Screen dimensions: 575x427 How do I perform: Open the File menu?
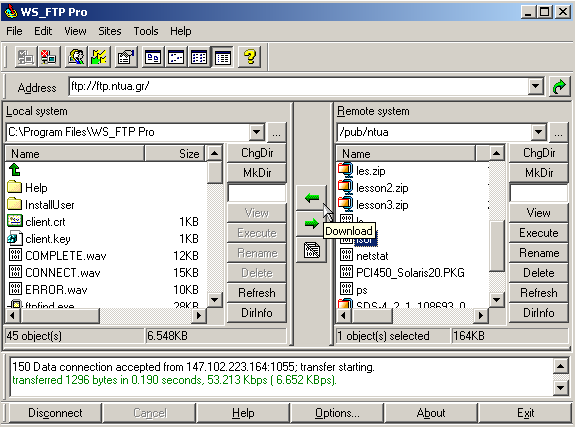14,31
